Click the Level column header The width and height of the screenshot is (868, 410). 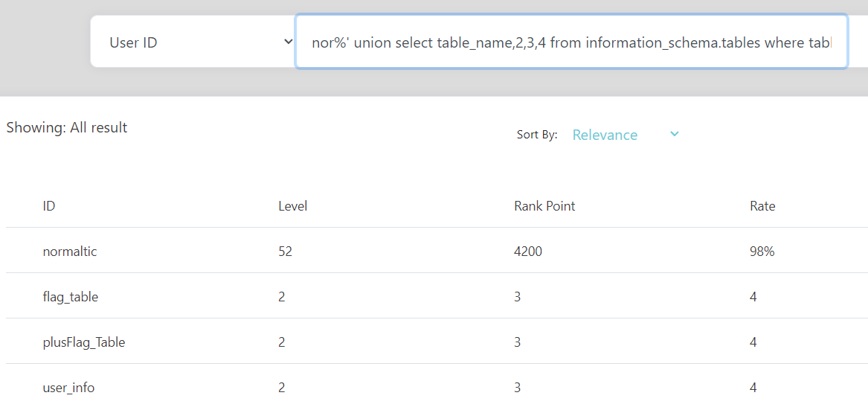coord(293,207)
